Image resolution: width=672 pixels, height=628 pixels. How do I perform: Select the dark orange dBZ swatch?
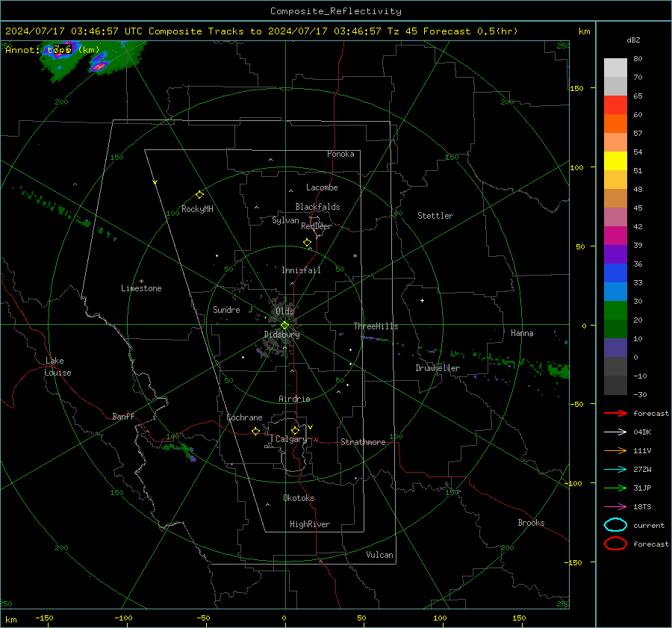point(615,124)
